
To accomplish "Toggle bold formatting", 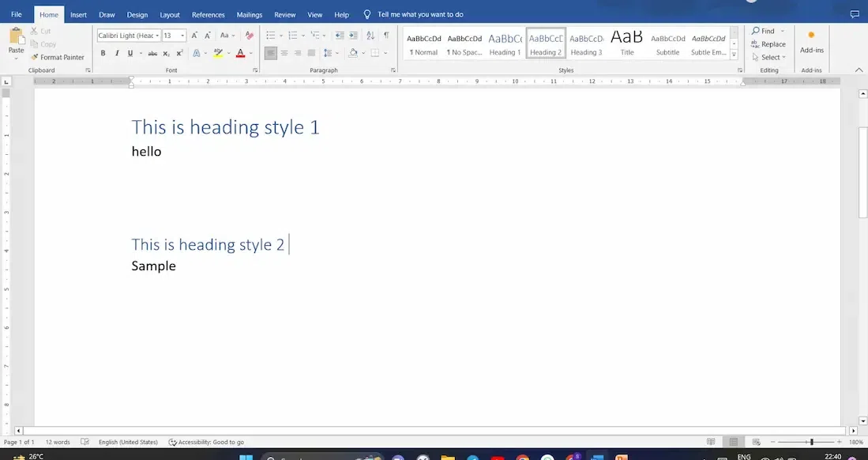I will tap(103, 53).
